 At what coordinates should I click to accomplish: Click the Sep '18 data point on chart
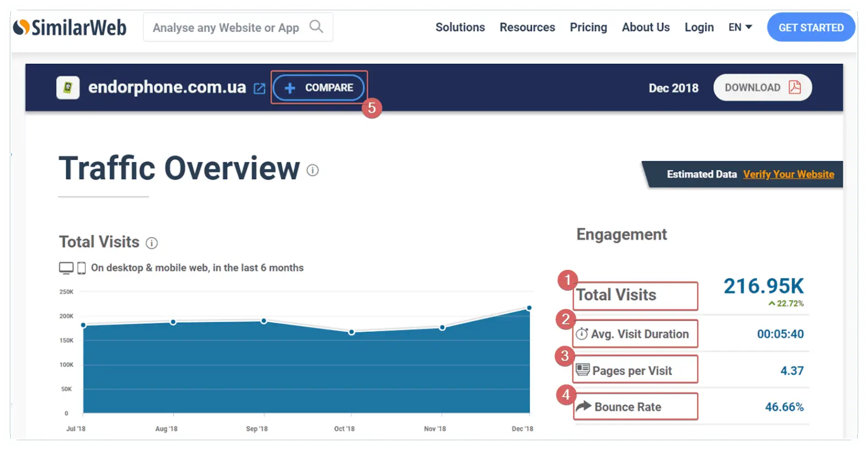(x=264, y=321)
